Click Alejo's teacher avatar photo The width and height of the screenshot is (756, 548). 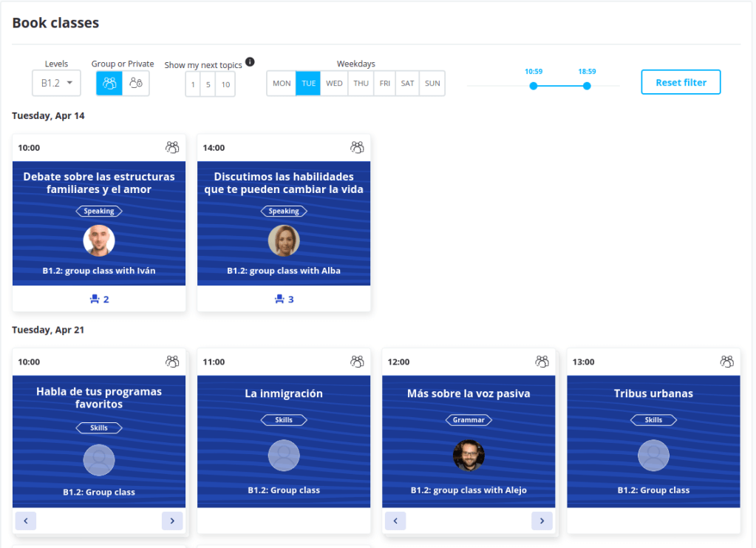[x=469, y=456]
